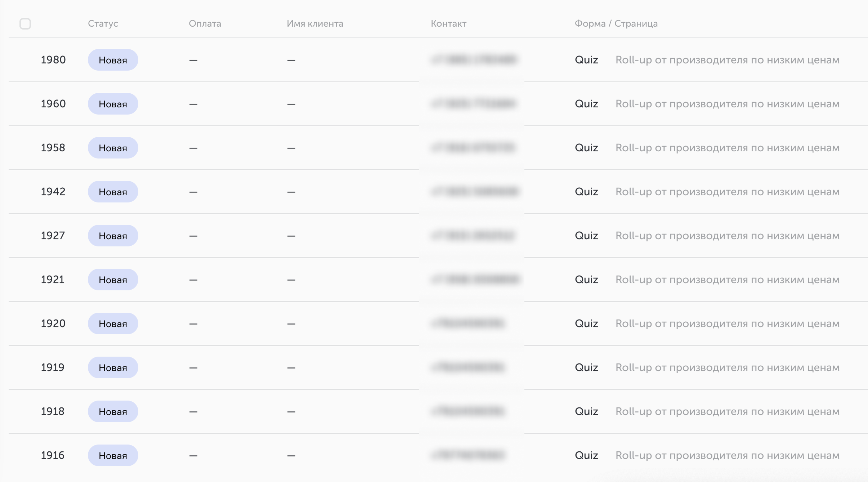Viewport: 868px width, 482px height.
Task: Open the Quiz form link of order 1919
Action: point(586,367)
